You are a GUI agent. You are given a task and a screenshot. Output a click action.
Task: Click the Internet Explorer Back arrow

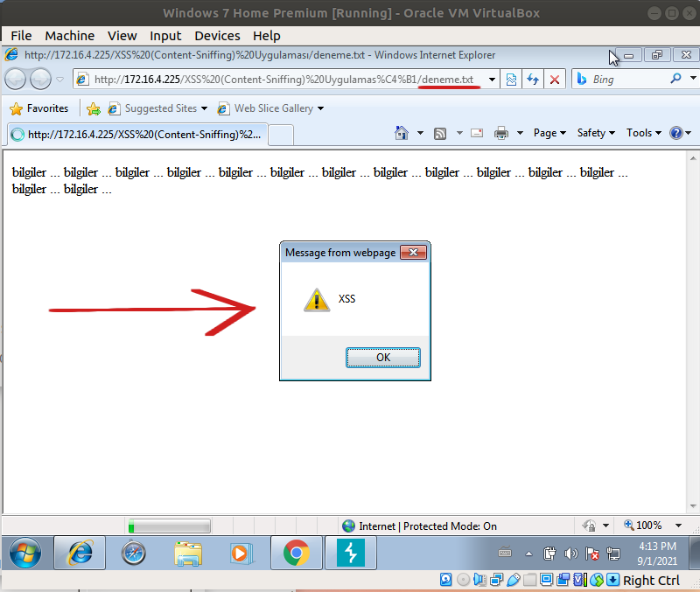coord(15,80)
